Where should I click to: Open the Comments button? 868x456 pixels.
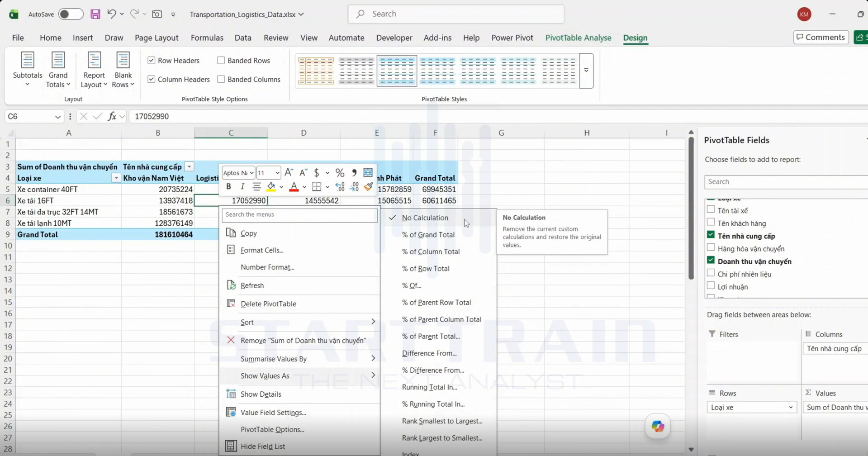click(x=821, y=37)
